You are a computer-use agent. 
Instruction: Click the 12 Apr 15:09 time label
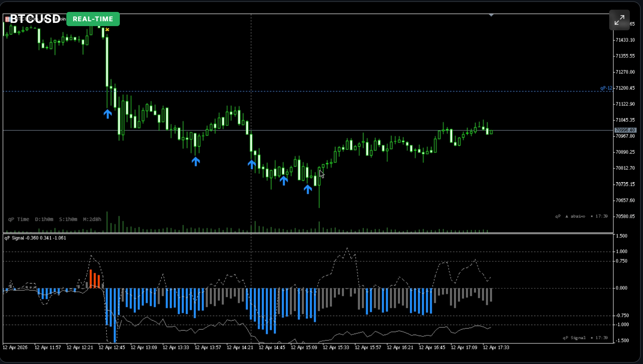coord(304,348)
